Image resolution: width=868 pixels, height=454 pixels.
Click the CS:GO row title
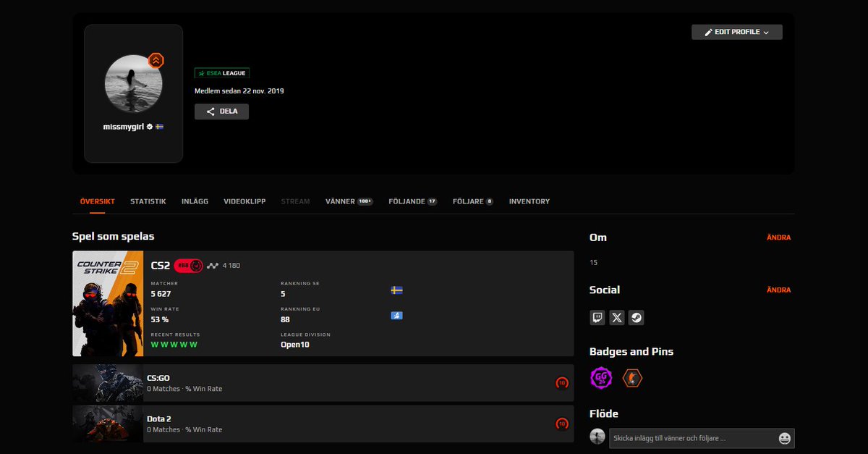(158, 378)
